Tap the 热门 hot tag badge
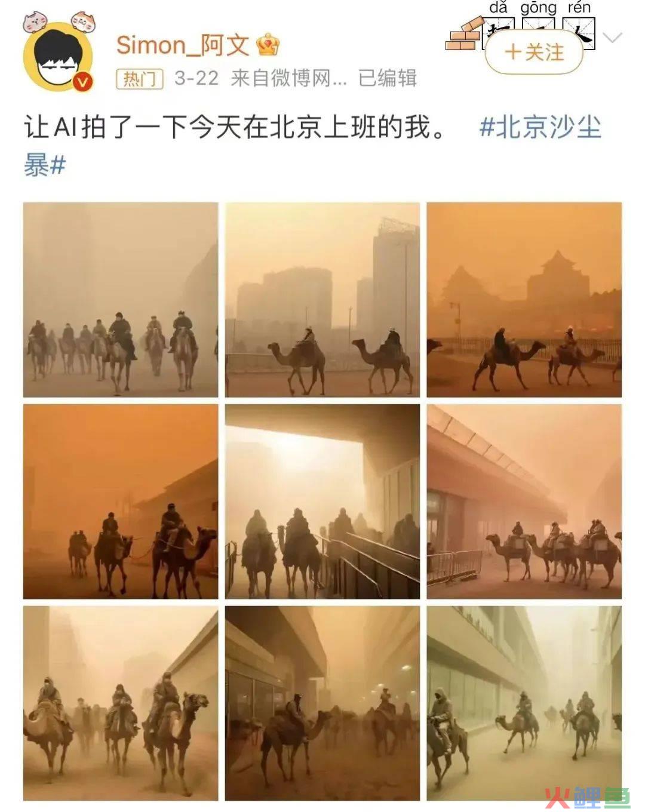Image resolution: width=645 pixels, height=812 pixels. (x=139, y=78)
